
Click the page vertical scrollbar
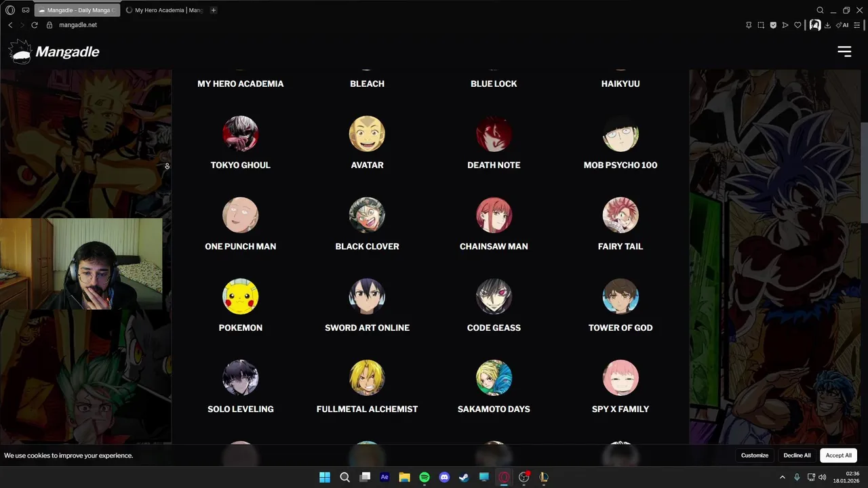coord(864,171)
